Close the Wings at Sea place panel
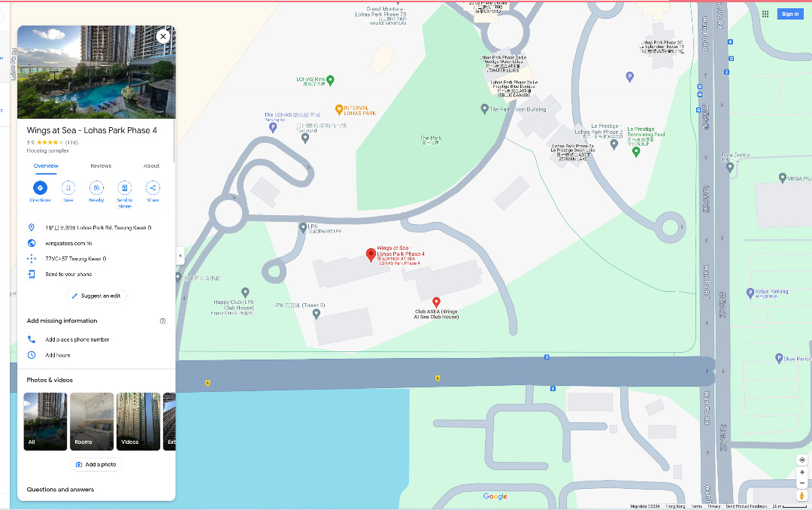The image size is (812, 510). click(163, 36)
